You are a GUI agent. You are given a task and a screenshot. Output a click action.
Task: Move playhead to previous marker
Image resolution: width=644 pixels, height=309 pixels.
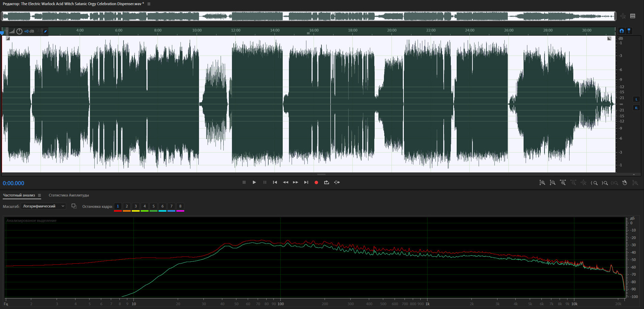pyautogui.click(x=275, y=182)
